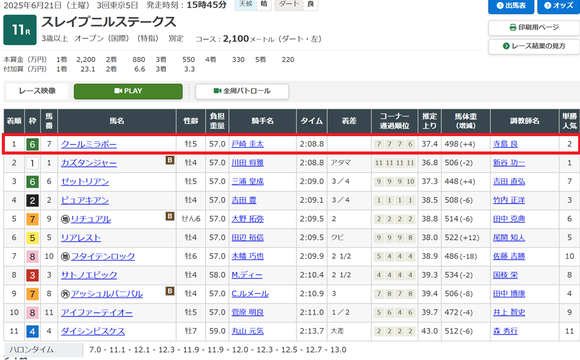Open jockey link M.ディー

[247, 275]
